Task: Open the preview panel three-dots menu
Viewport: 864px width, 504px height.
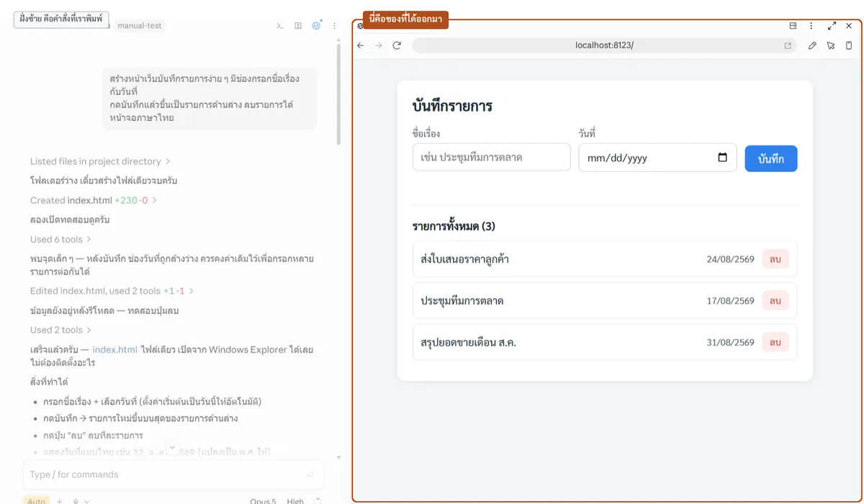Action: click(x=811, y=25)
